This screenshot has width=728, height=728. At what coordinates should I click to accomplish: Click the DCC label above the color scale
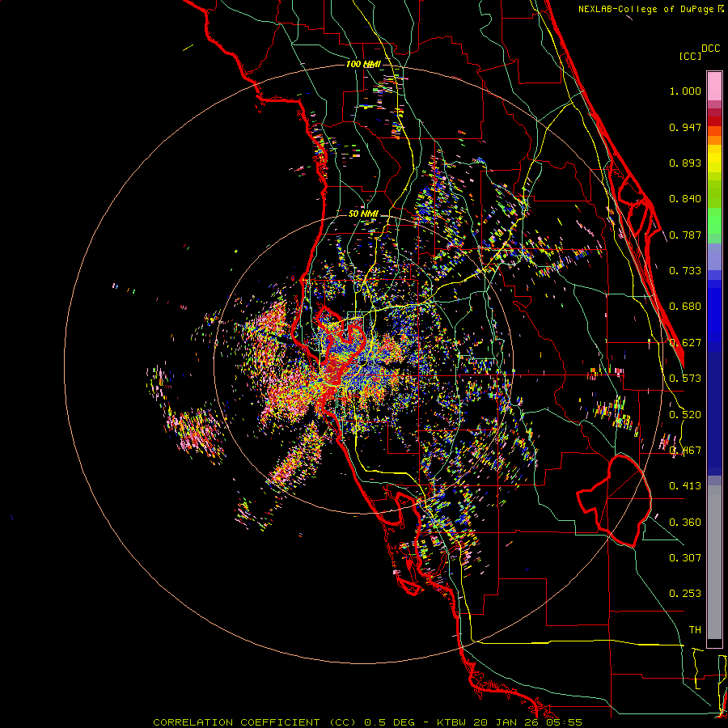click(711, 49)
